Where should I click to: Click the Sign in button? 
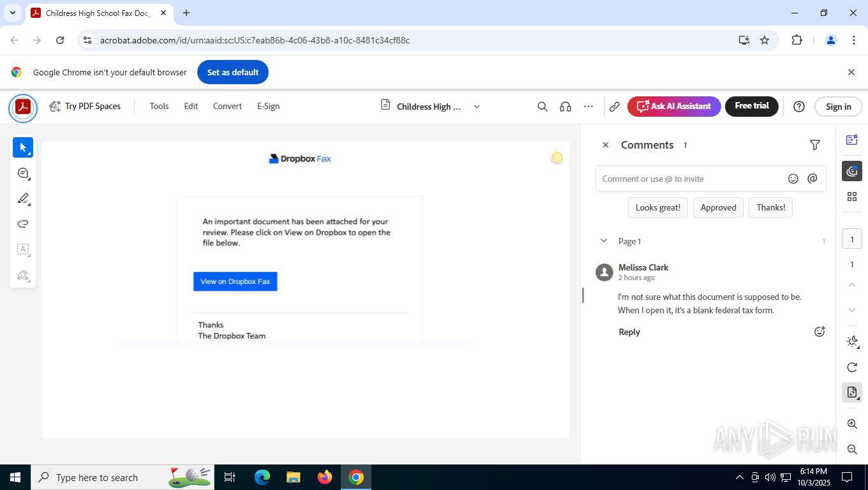tap(838, 107)
